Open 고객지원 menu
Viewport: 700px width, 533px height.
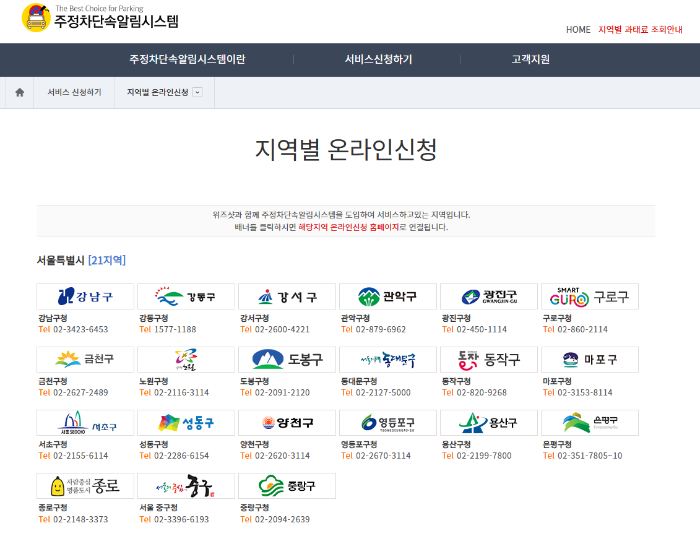[530, 59]
